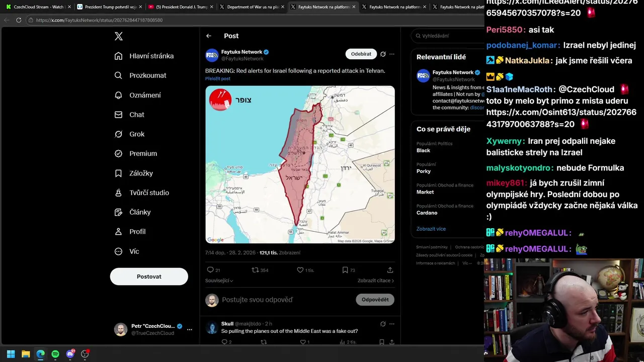Open three-dot menu on Skull's reply
The height and width of the screenshot is (362, 644).
point(392,324)
